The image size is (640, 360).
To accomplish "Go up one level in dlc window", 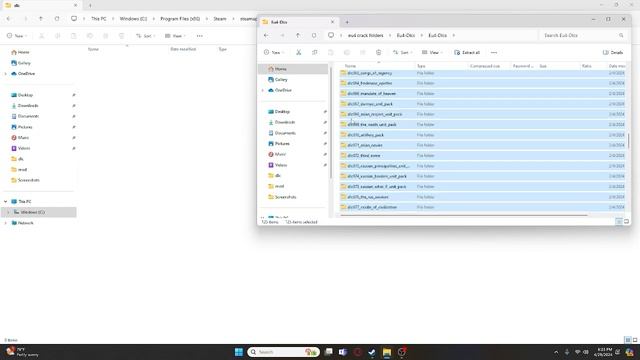I will 41,19.
